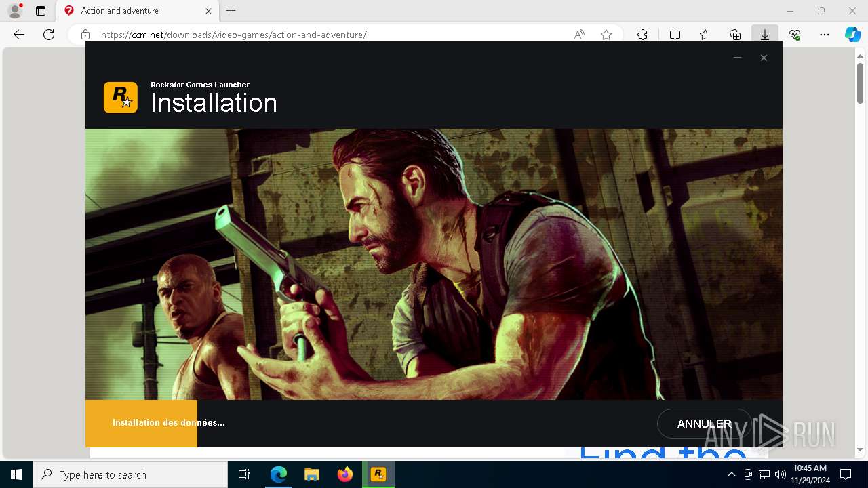This screenshot has height=488, width=868.
Task: Open tab actions menu
Action: pyautogui.click(x=41, y=11)
